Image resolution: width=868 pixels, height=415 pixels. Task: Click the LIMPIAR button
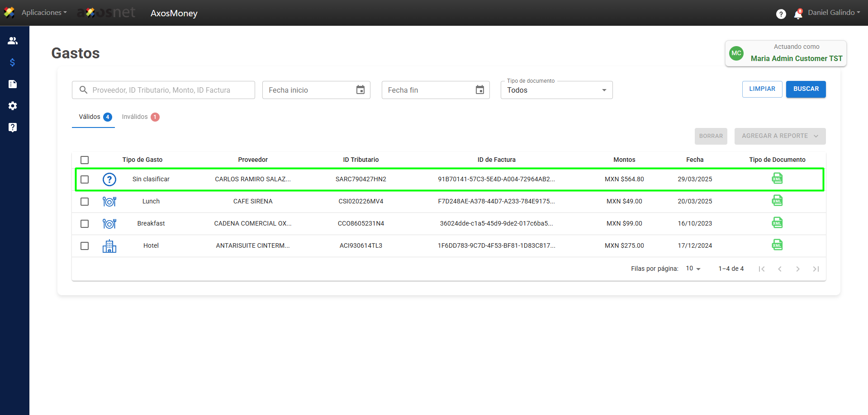[x=762, y=89]
